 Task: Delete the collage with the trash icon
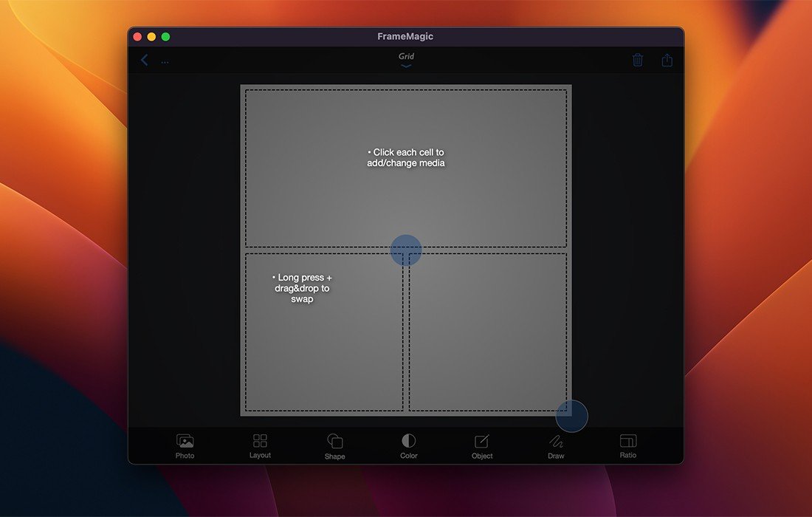(x=638, y=61)
